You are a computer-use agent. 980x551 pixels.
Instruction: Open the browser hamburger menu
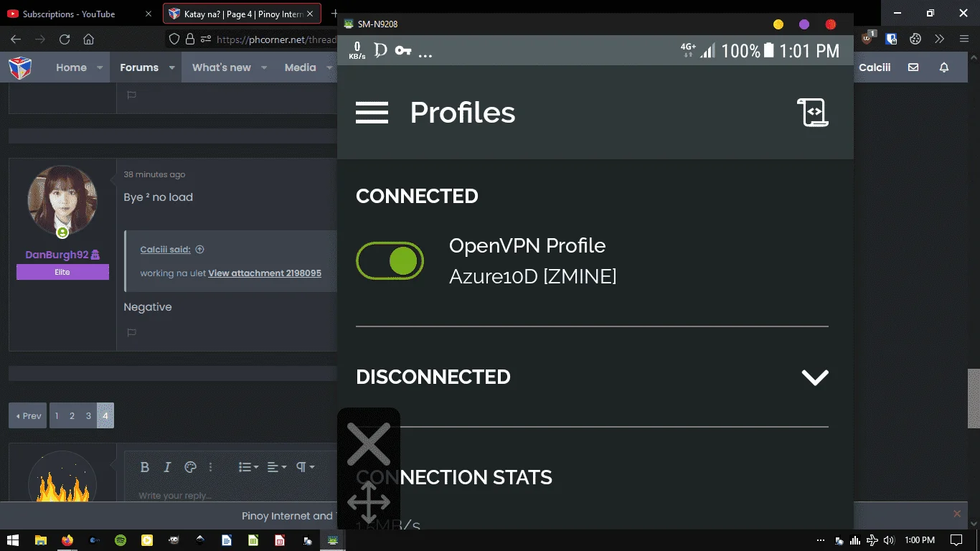pyautogui.click(x=963, y=39)
